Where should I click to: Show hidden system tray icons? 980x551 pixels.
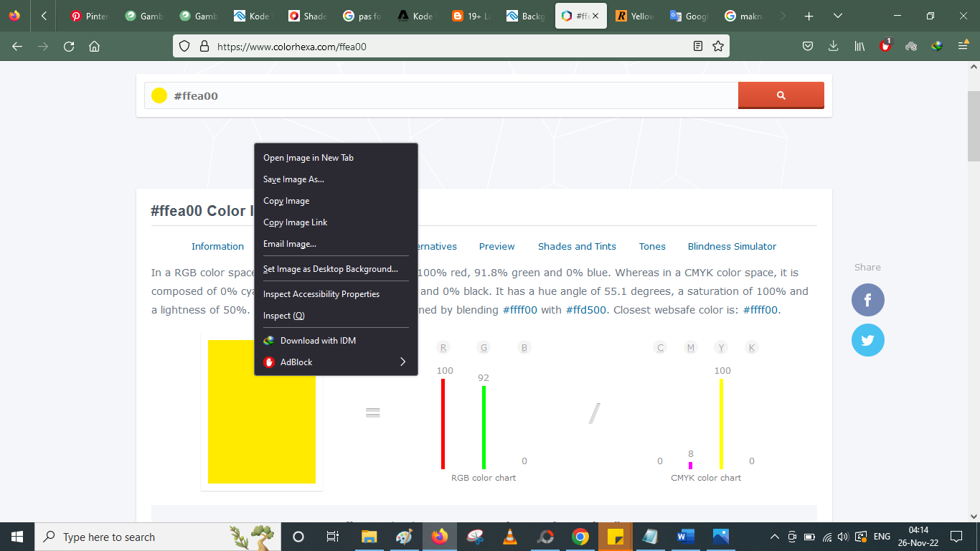774,537
